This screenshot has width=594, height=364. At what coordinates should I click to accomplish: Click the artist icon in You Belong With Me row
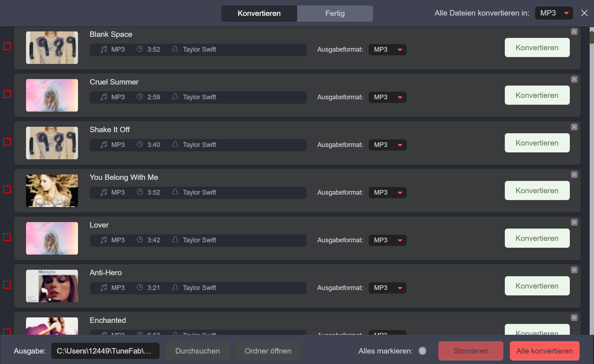(175, 192)
